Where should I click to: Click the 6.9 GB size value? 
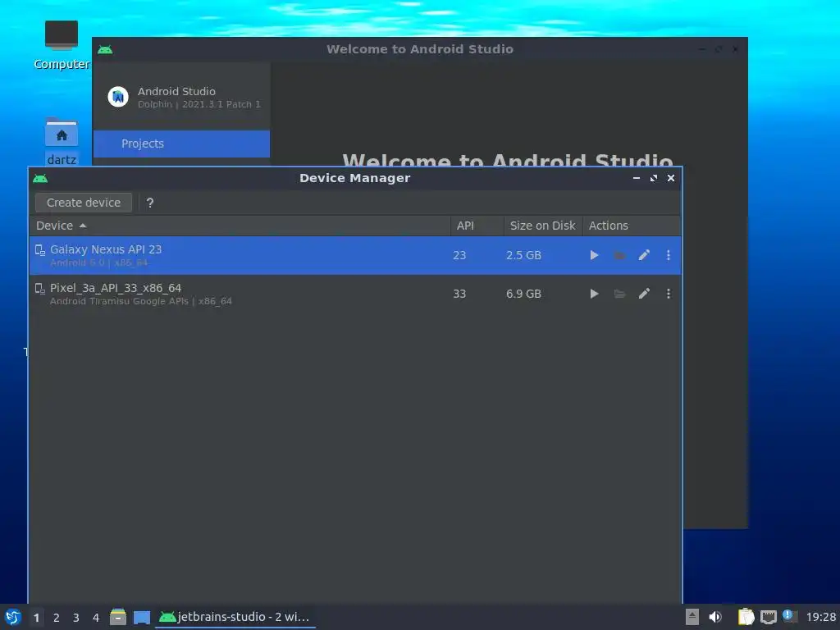(x=523, y=294)
